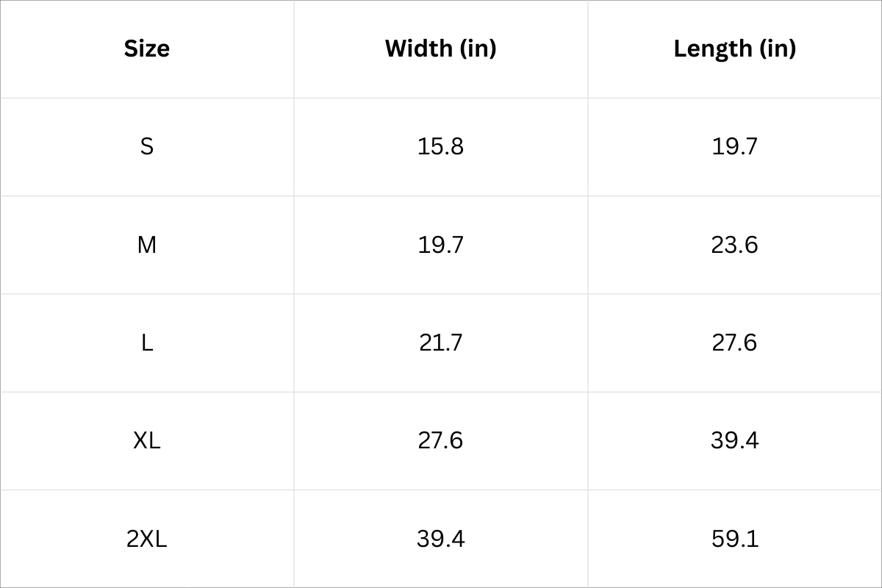Click length value 39.4 for size XL
The width and height of the screenshot is (882, 588).
734,440
